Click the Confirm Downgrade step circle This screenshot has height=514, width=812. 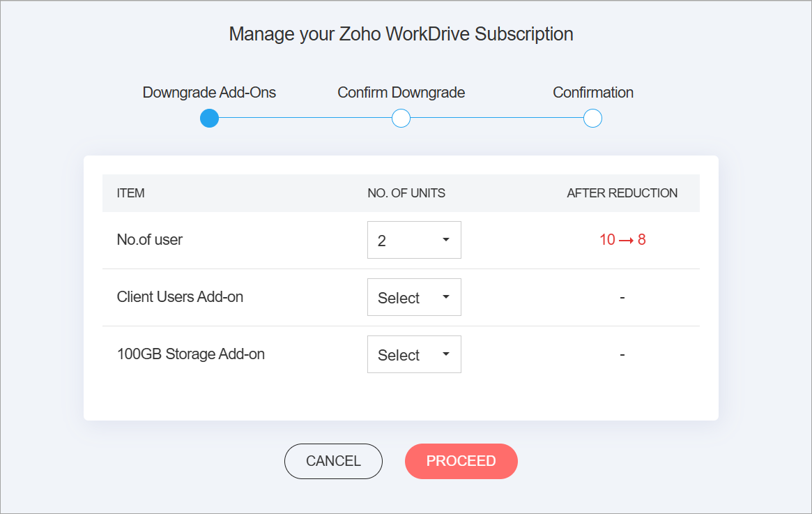click(x=401, y=119)
